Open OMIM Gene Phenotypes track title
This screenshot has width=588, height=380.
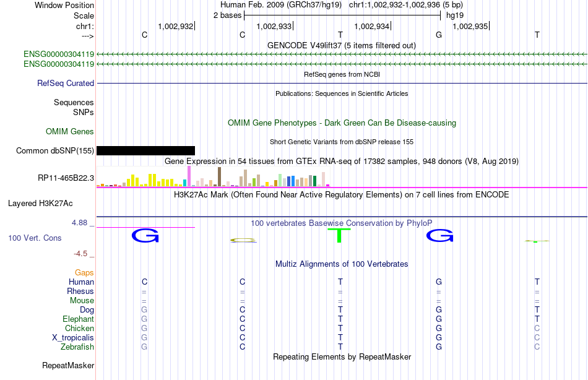pos(342,123)
